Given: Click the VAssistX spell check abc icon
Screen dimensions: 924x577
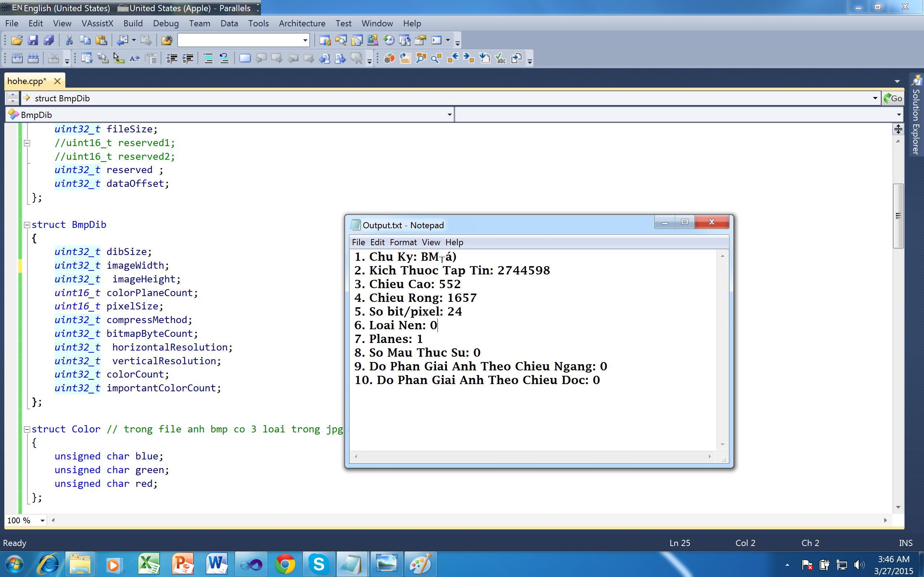Looking at the screenshot, I should click(x=501, y=58).
